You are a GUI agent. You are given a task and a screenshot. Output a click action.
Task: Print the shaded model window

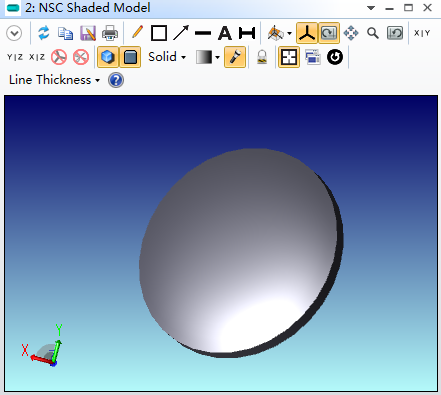tap(110, 33)
